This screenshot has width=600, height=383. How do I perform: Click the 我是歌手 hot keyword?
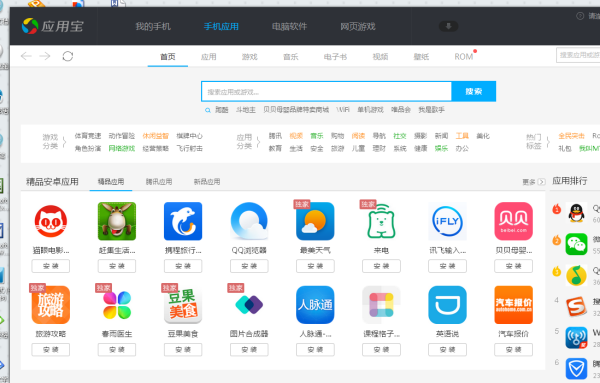pos(431,110)
